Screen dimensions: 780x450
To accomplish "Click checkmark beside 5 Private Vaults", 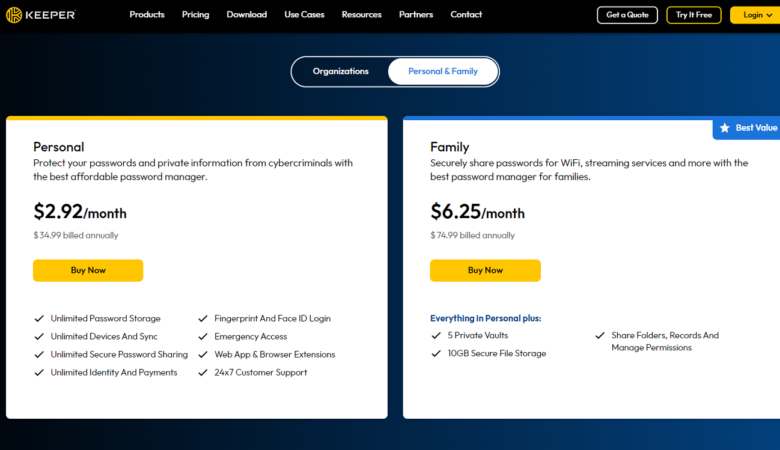I will (x=436, y=336).
